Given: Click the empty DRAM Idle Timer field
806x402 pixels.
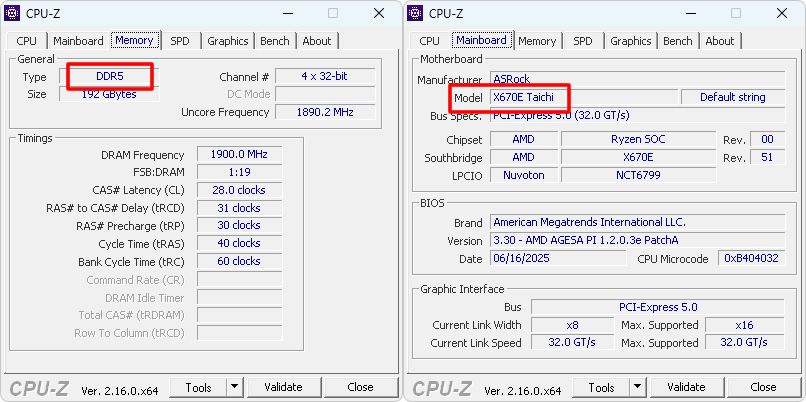Looking at the screenshot, I should [x=239, y=298].
